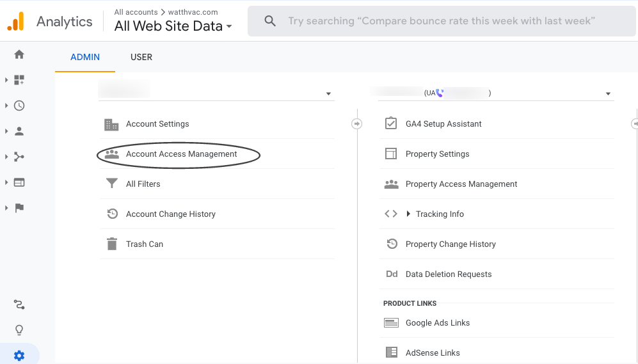Open Acquisition branching icon in sidebar

19,157
